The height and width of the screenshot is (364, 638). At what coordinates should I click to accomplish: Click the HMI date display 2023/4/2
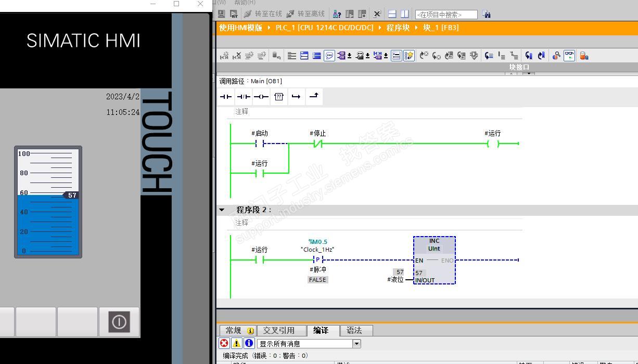[x=123, y=97]
